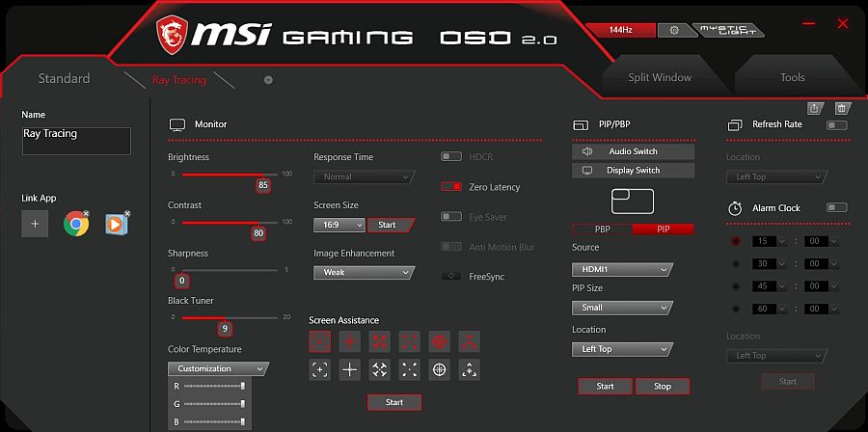Export the current profile

pos(814,108)
